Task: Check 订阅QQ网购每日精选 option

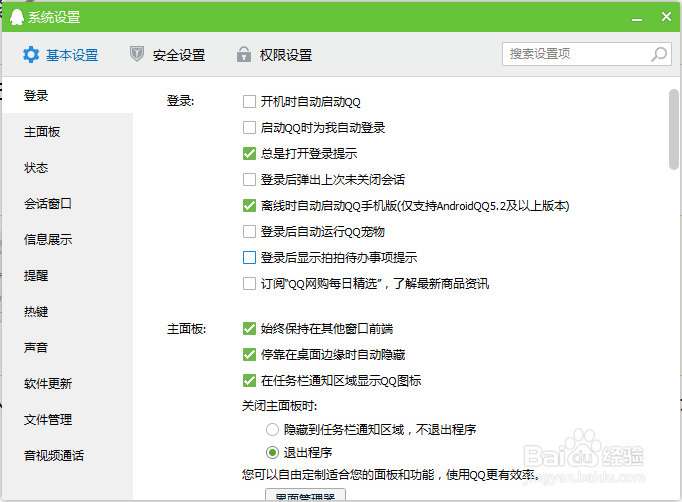Action: (249, 284)
